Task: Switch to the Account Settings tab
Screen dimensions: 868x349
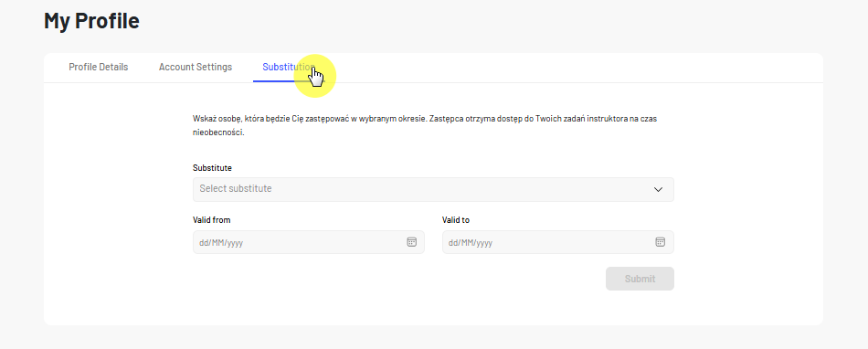Action: (196, 67)
